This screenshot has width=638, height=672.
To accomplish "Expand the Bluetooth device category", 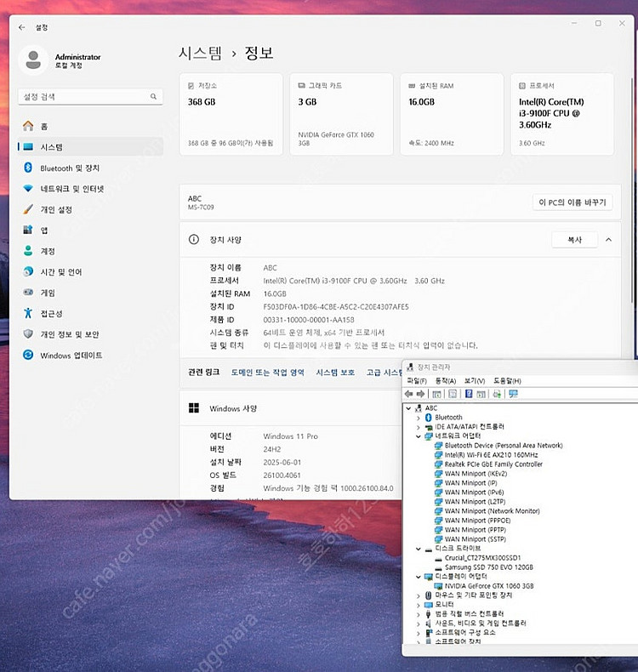I will coord(419,418).
